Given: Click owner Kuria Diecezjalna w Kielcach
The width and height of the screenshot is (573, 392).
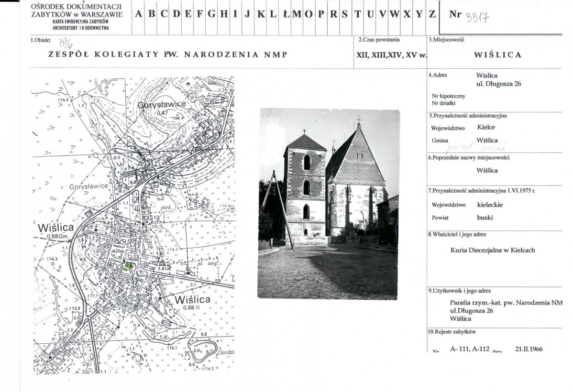Looking at the screenshot, I should pyautogui.click(x=492, y=250).
